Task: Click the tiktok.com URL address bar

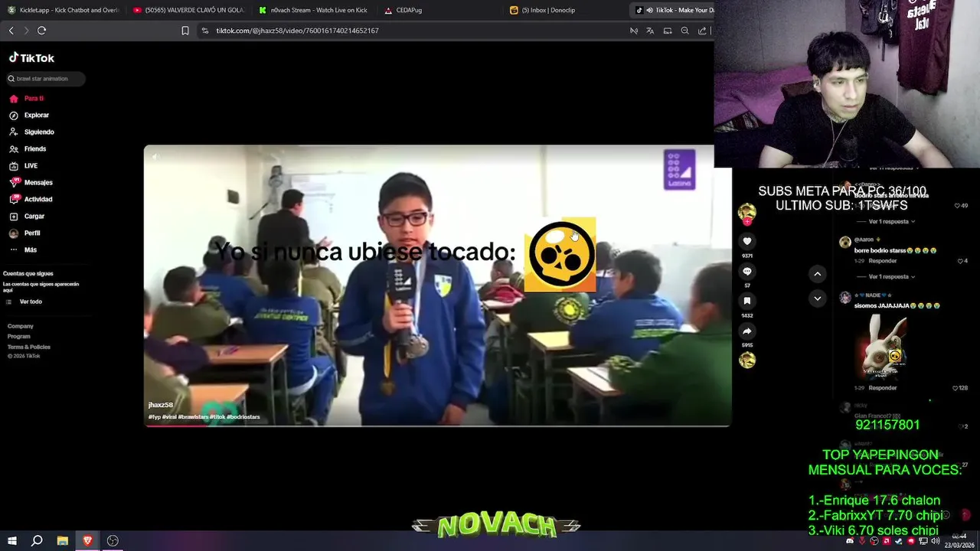Action: coord(297,31)
